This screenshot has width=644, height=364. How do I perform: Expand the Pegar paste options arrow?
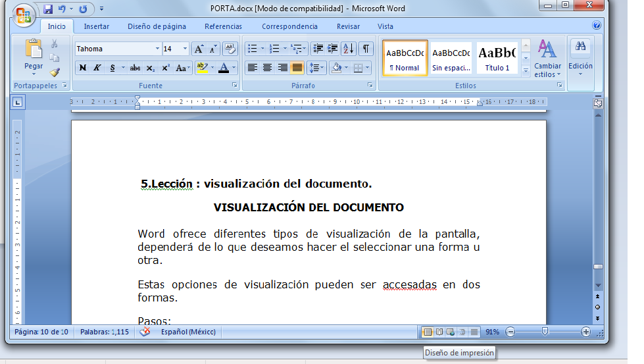[34, 75]
